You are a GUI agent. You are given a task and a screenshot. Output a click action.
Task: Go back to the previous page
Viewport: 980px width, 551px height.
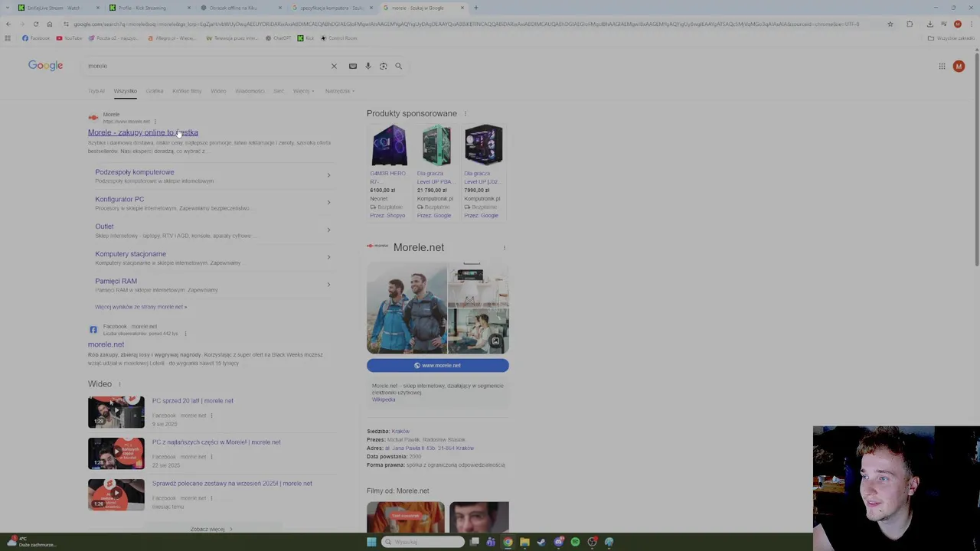pyautogui.click(x=8, y=24)
